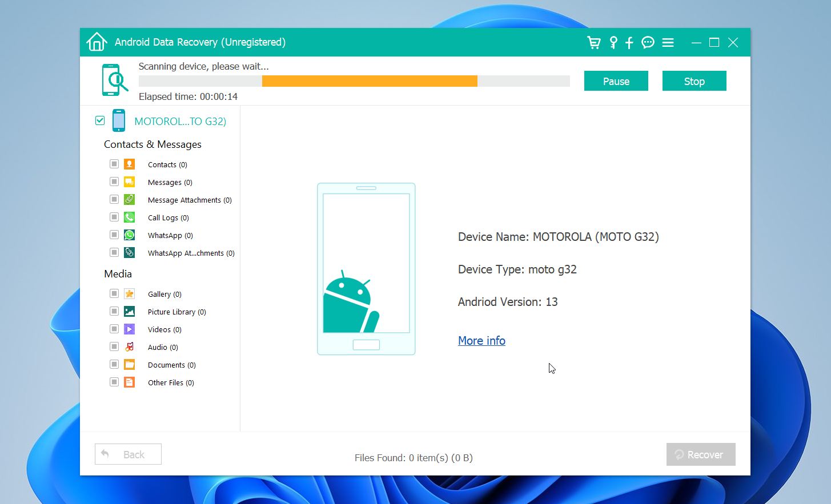Image resolution: width=831 pixels, height=504 pixels.
Task: Click the scanning progress bar
Action: 354,81
